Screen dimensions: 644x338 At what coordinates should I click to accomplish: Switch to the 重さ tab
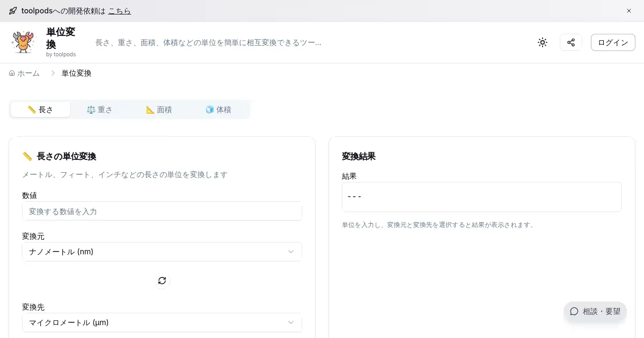point(100,109)
